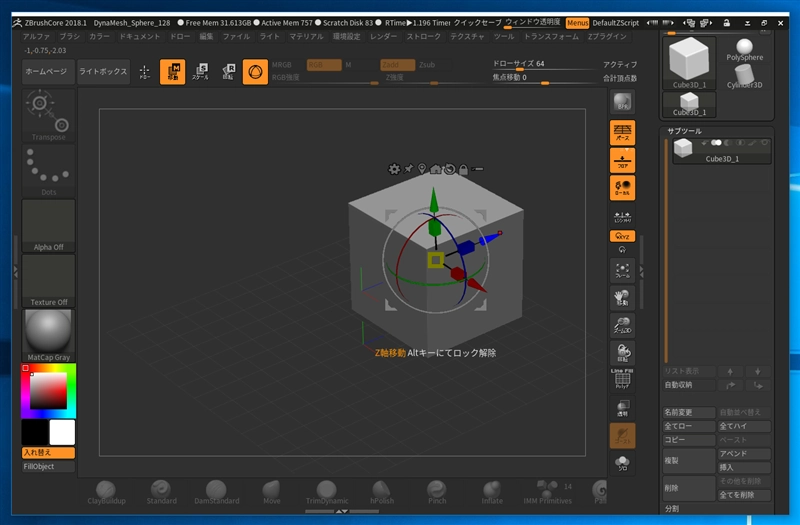This screenshot has width=800, height=525.
Task: Click gizmo reset orientation icon
Action: (449, 169)
